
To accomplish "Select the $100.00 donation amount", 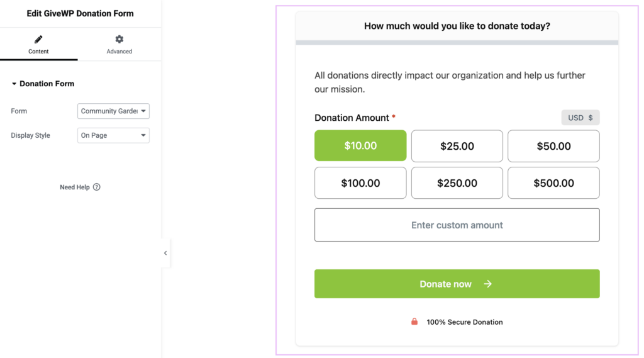I will [x=360, y=183].
